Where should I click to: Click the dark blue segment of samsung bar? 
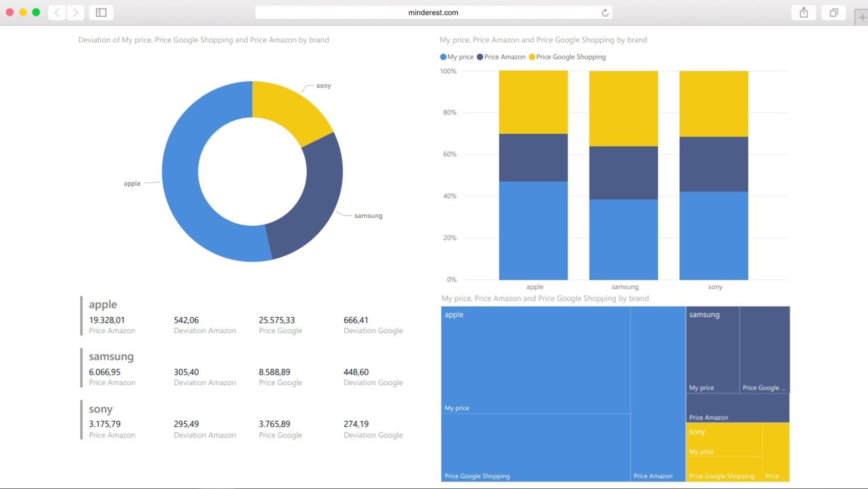[x=623, y=173]
